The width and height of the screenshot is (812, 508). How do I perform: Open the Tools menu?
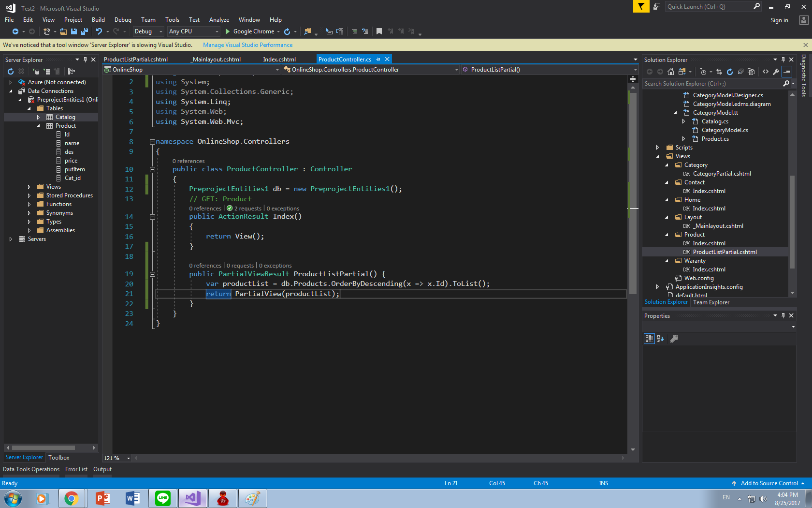point(172,20)
